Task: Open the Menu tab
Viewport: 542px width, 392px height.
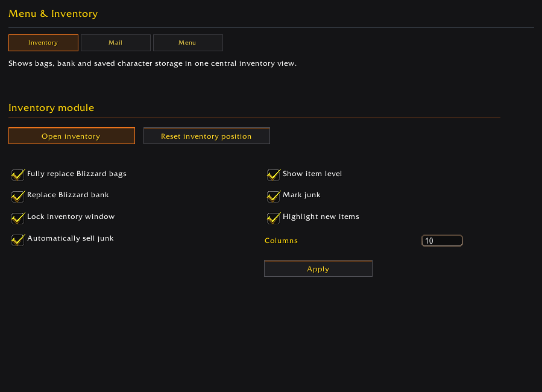Action: [x=187, y=43]
